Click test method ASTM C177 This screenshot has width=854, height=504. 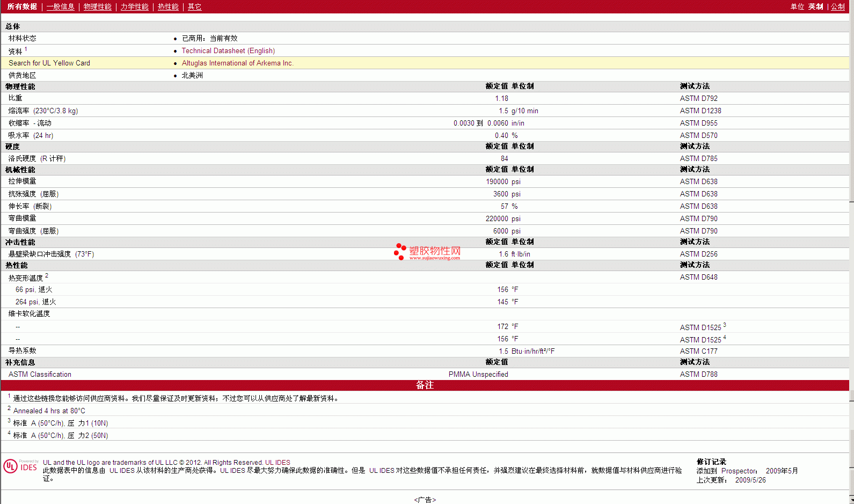(x=698, y=351)
